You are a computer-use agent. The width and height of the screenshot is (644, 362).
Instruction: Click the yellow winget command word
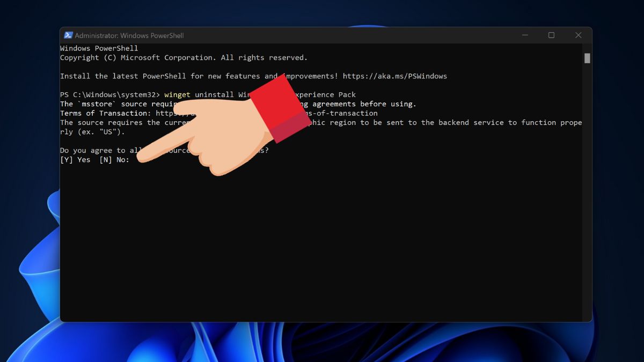point(177,95)
